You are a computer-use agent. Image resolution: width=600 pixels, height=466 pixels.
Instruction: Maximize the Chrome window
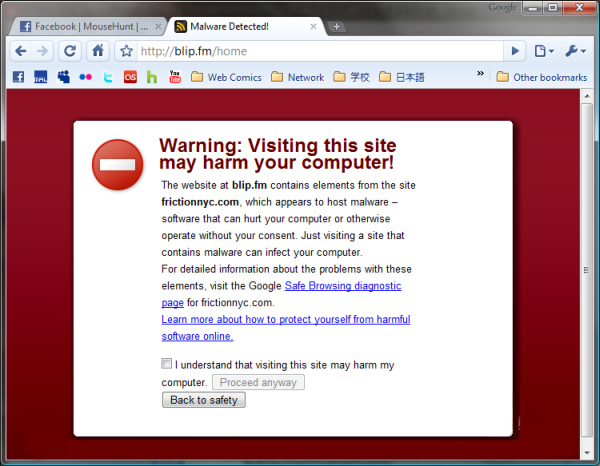[553, 7]
